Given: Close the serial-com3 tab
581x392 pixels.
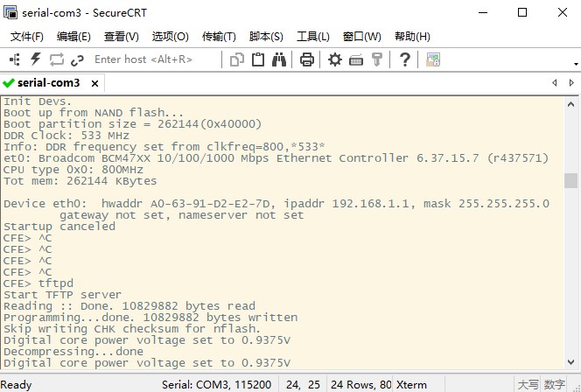Looking at the screenshot, I should coord(94,83).
